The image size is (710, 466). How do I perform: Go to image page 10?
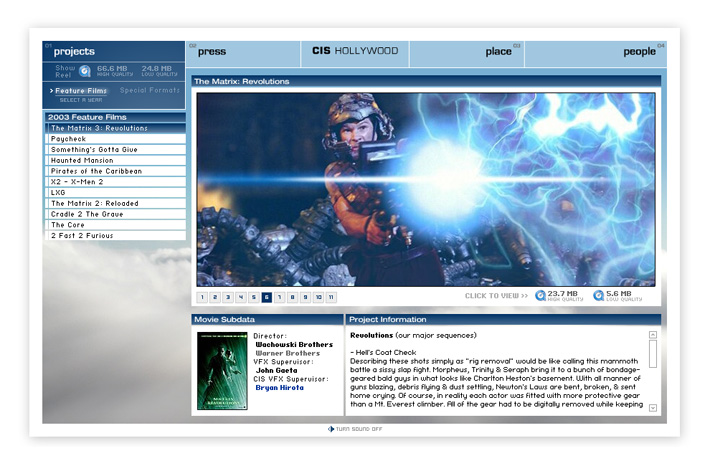(x=318, y=297)
